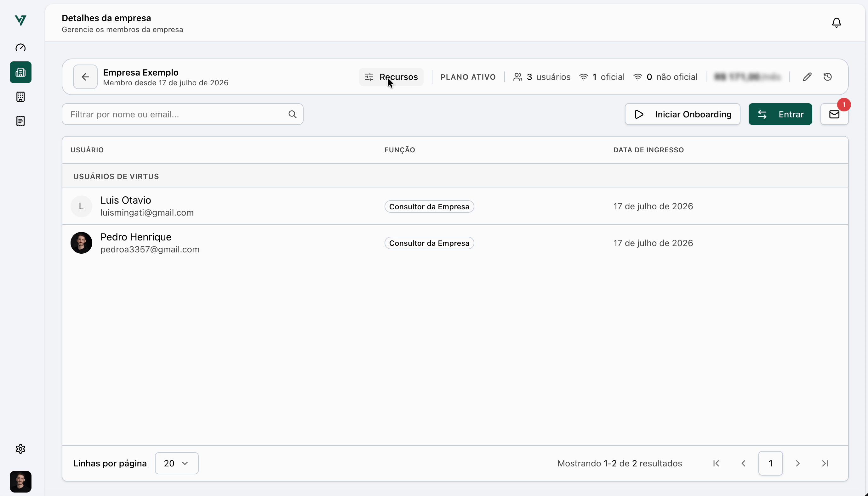
Task: Select the Pedro Henrique user name
Action: click(136, 237)
